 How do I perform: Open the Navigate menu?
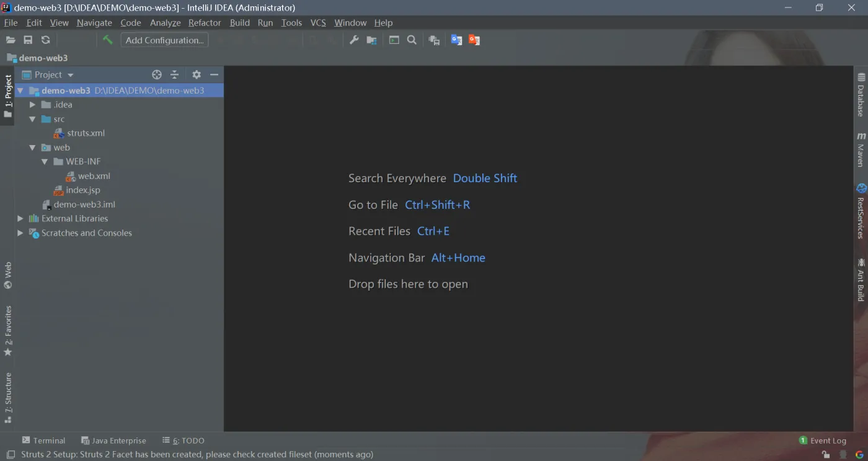(94, 23)
